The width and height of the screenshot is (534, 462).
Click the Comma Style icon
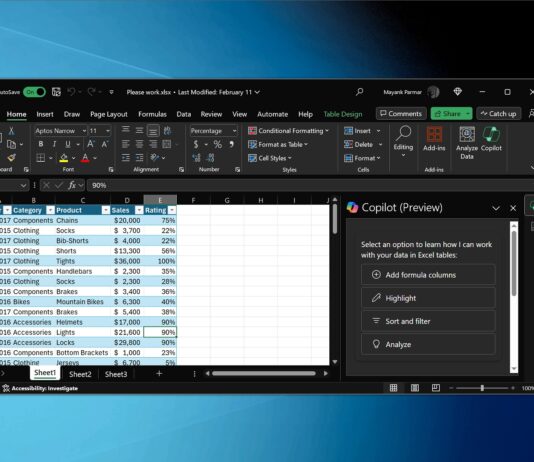click(x=232, y=144)
